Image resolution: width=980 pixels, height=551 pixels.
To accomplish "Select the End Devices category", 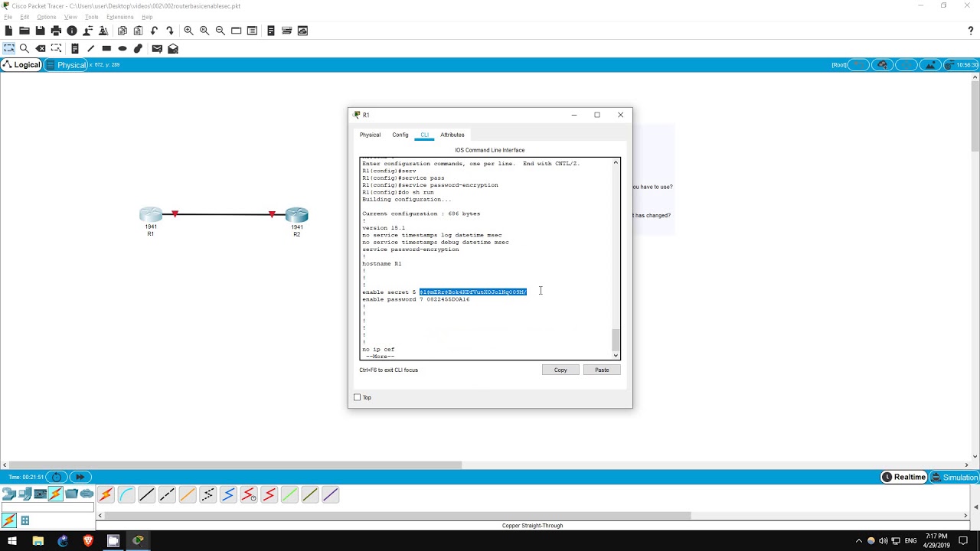I will (x=24, y=494).
